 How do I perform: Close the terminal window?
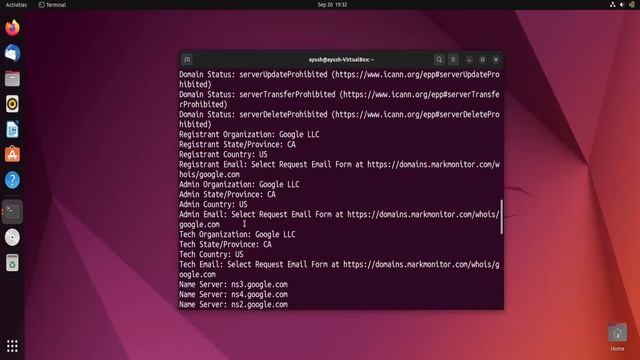click(x=496, y=60)
